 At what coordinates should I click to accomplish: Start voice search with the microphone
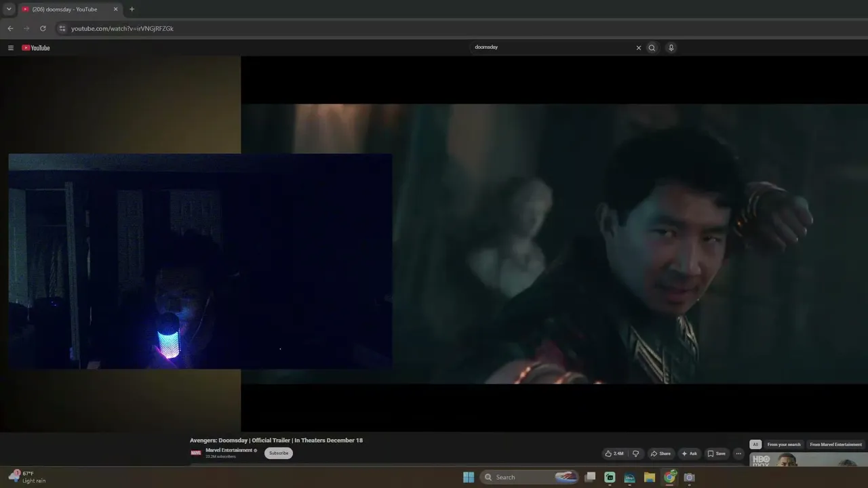coord(671,48)
